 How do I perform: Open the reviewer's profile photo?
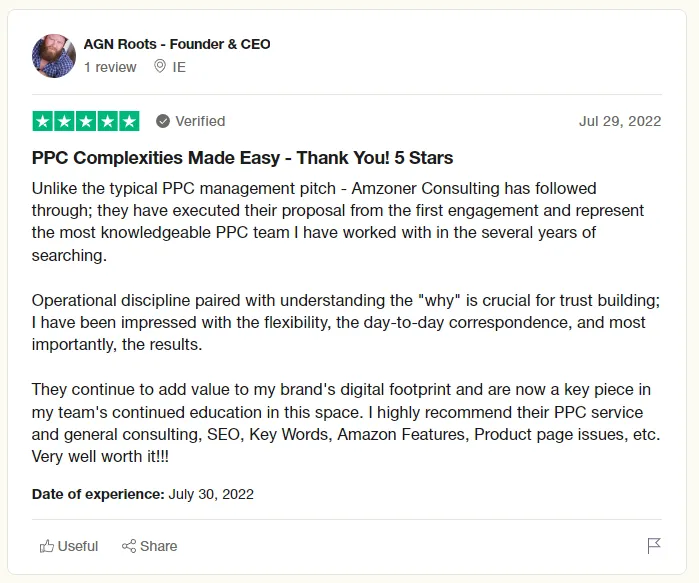[x=54, y=56]
